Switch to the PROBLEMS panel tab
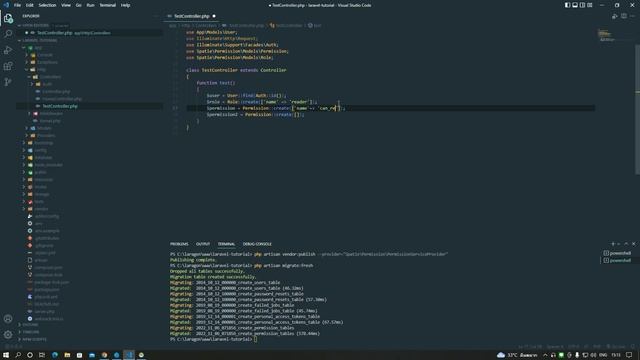The image size is (640, 360). click(x=179, y=244)
